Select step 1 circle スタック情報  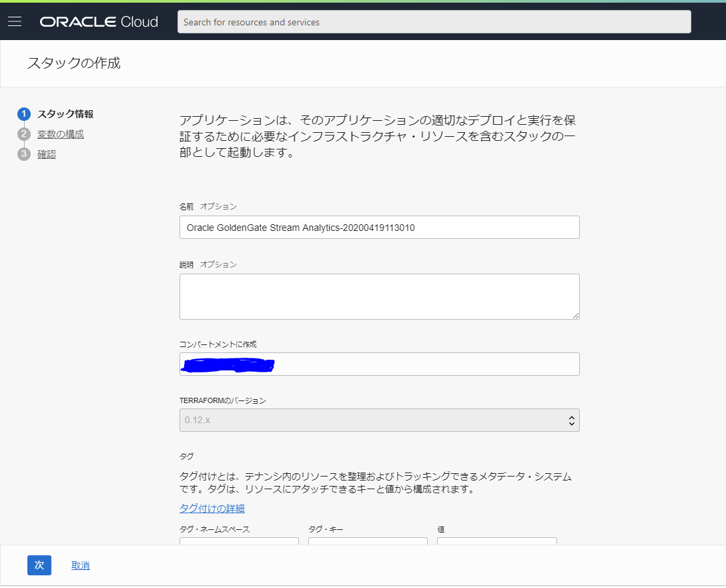tap(24, 114)
